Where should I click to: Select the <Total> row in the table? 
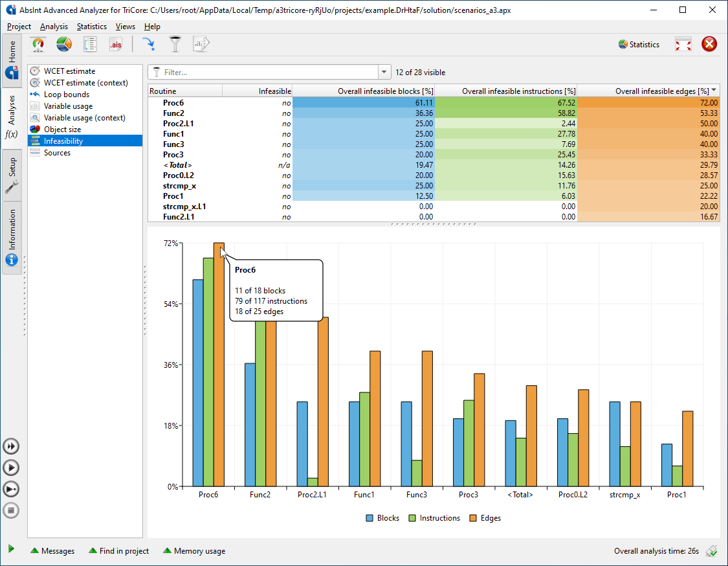point(434,165)
